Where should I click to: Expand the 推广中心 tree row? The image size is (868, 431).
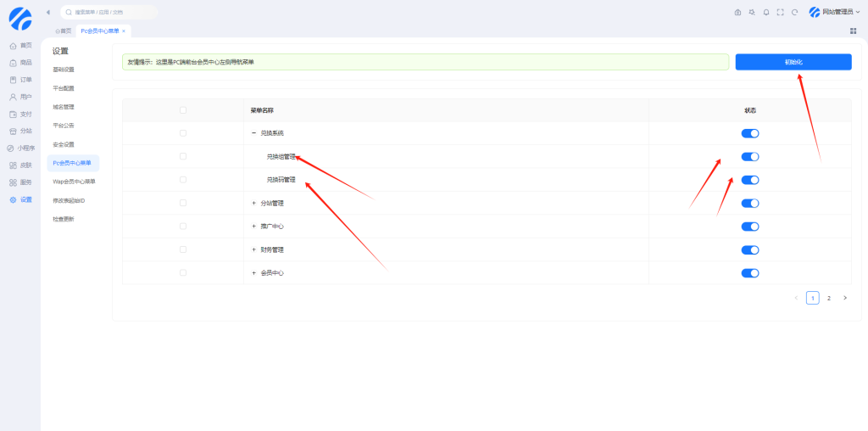253,227
